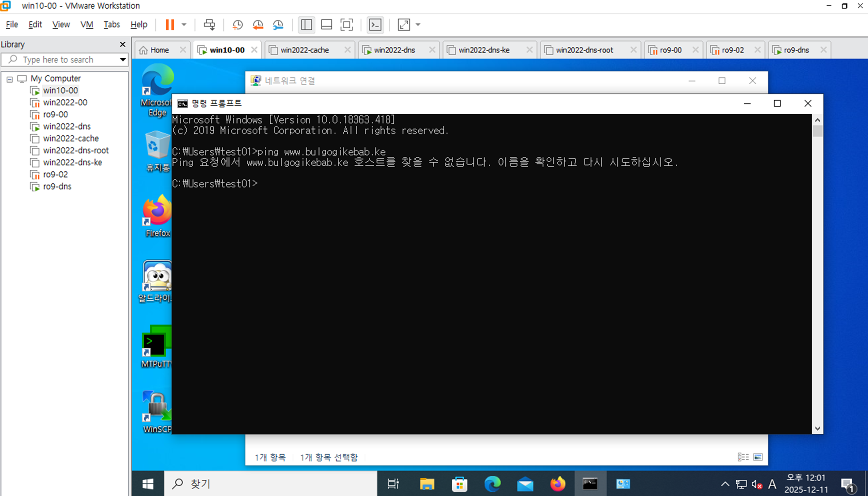Click the revert to snapshot icon

(258, 25)
